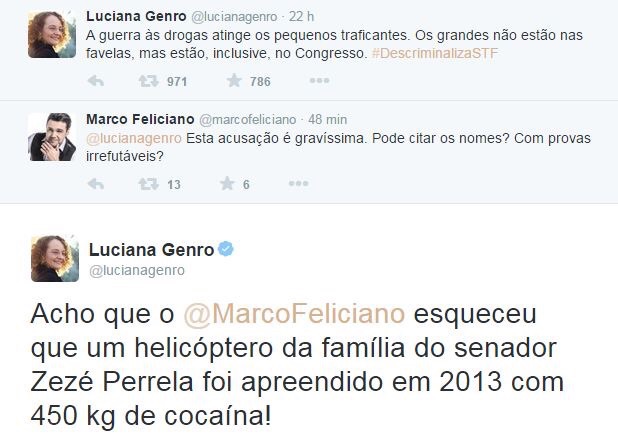Click Luciana Genro's avatar in the bottom tweet

pos(55,258)
